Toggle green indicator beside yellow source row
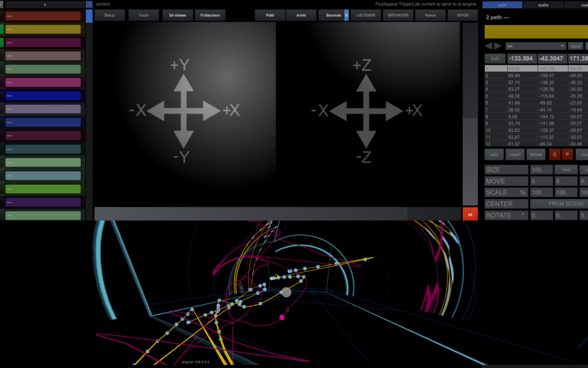 coord(2,29)
